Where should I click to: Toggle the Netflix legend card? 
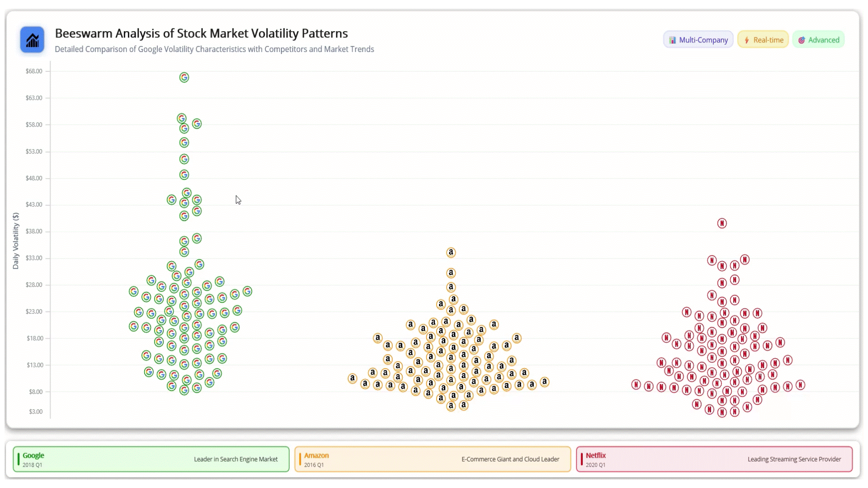(x=714, y=459)
